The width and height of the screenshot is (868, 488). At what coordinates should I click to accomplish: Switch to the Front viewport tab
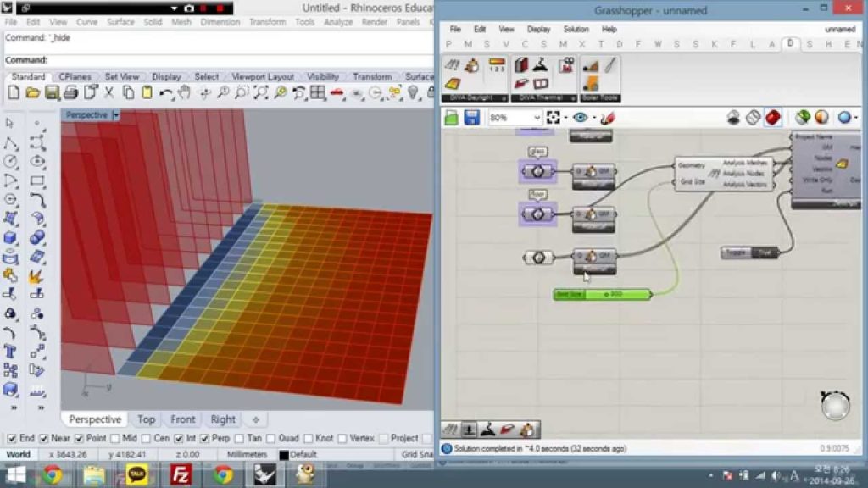click(182, 419)
